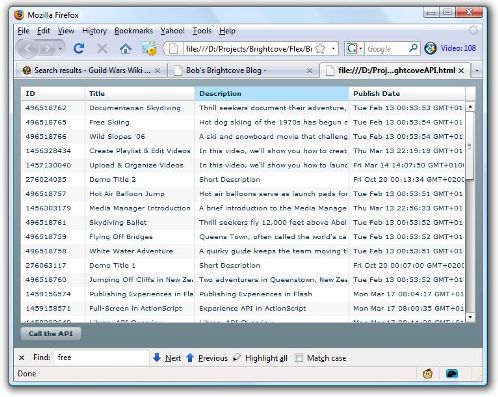Viewport: 498px width, 397px height.
Task: Click the search magnifier icon
Action: pyautogui.click(x=413, y=49)
